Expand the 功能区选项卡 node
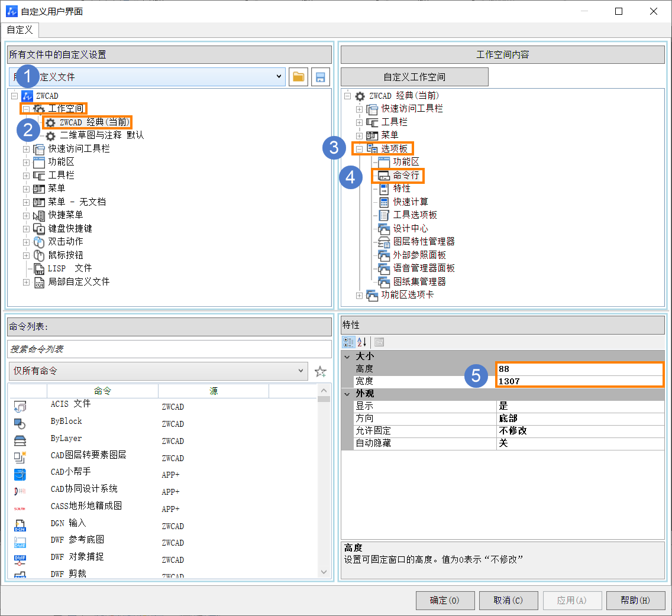 click(359, 296)
